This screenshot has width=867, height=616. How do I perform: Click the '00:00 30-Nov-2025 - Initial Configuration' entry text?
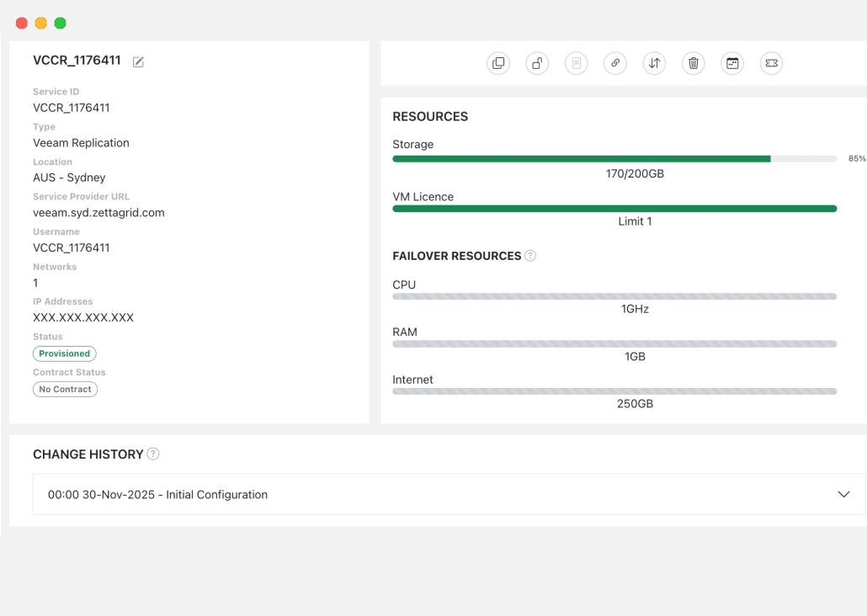click(x=157, y=495)
